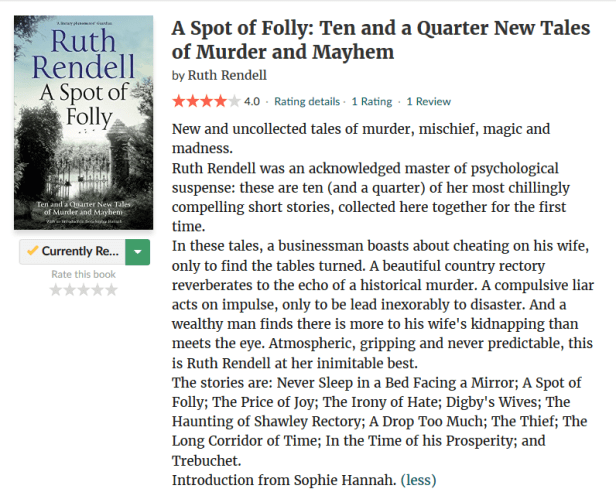Click the Rate this book label
Image resolution: width=616 pixels, height=499 pixels.
(84, 274)
